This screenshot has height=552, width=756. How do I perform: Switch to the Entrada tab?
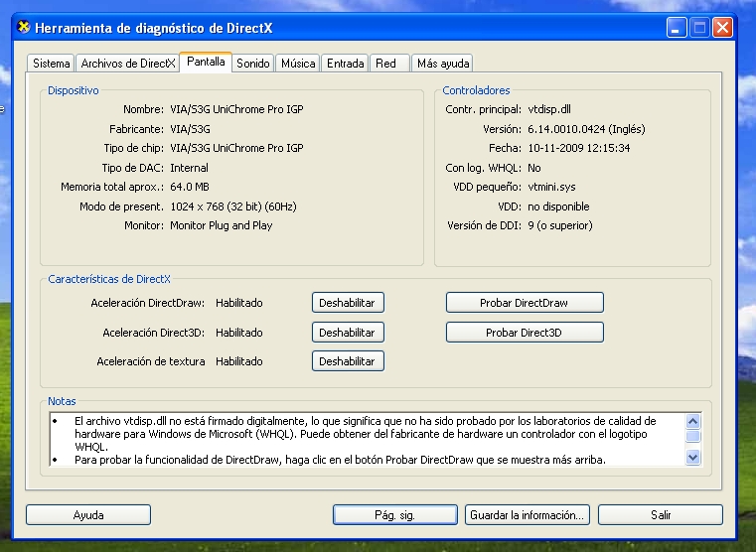click(x=345, y=64)
